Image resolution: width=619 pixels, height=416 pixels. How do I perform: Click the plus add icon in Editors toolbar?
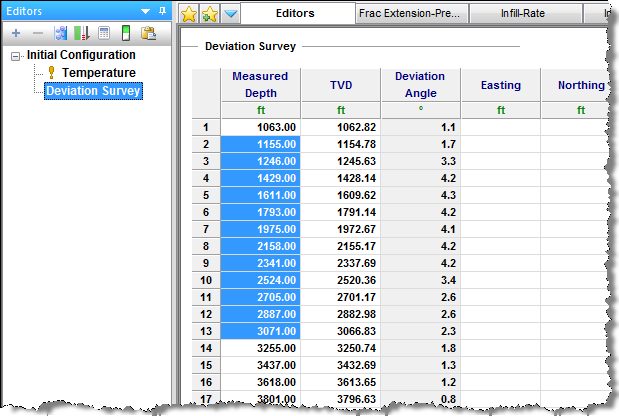pyautogui.click(x=15, y=34)
